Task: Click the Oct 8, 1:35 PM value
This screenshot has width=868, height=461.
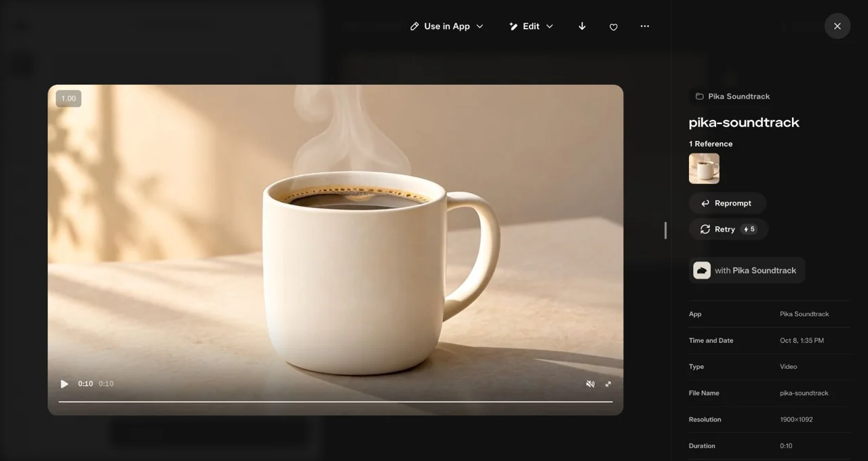Action: (x=802, y=341)
